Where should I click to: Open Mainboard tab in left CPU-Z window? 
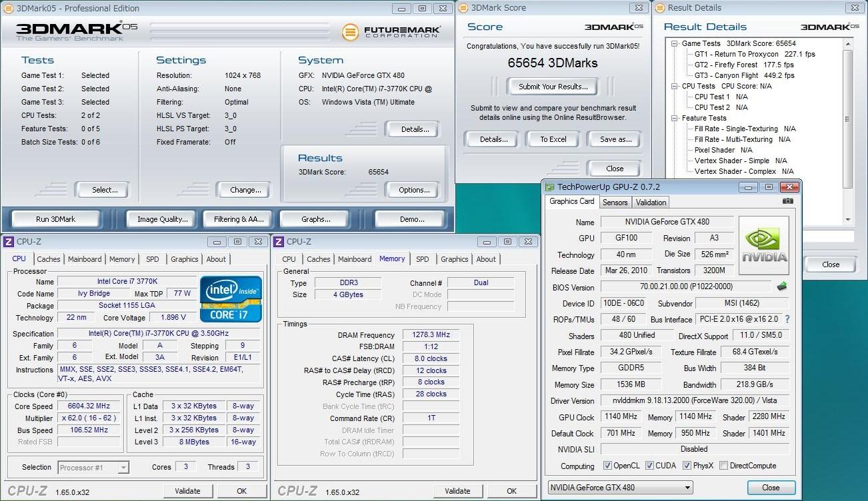(x=85, y=259)
